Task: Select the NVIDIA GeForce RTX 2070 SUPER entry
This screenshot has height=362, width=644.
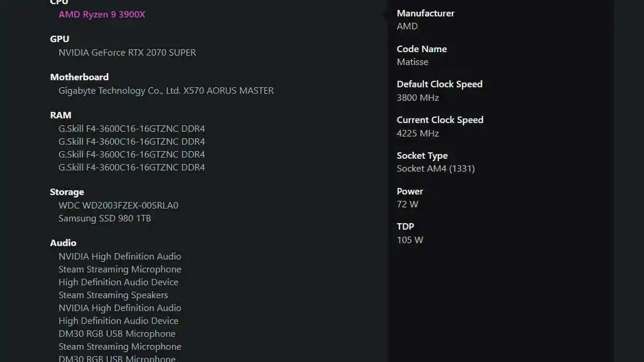Action: point(127,53)
